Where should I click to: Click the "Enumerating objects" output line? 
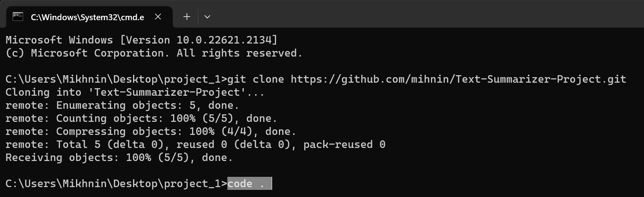(x=122, y=105)
